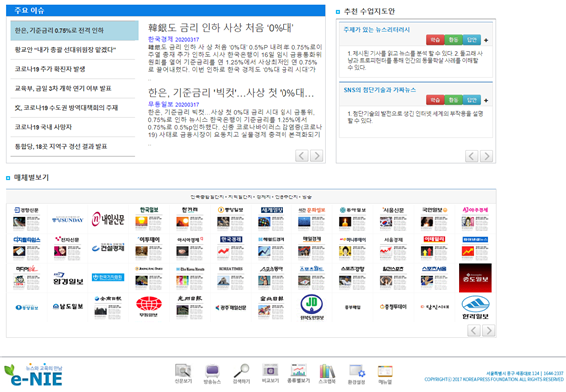
Task: Open the blue 한국기자협회 logo
Action: point(108,277)
